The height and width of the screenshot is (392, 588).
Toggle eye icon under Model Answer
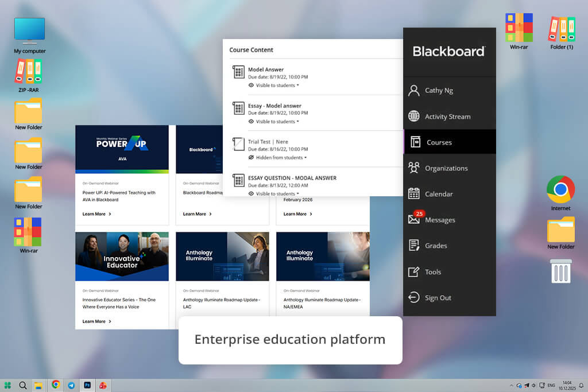(x=251, y=85)
